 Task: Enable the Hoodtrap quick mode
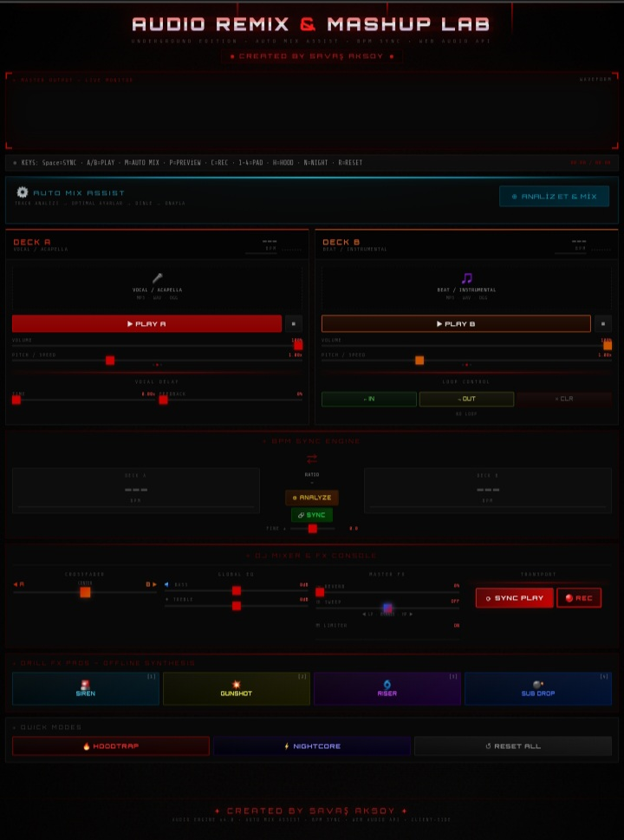pos(111,746)
